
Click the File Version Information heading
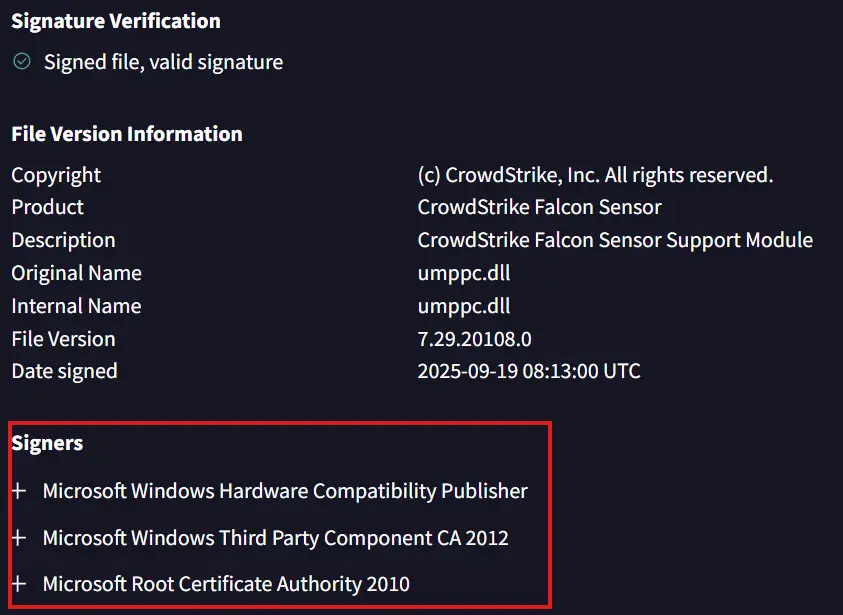click(x=127, y=134)
